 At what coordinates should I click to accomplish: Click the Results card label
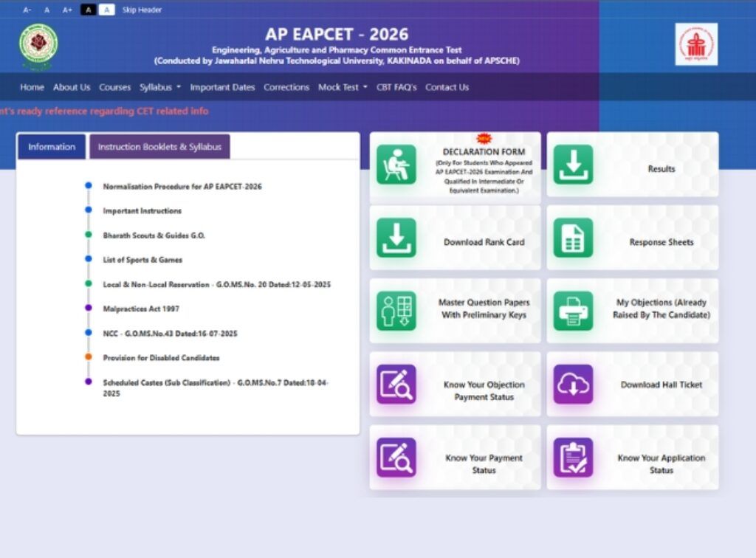pyautogui.click(x=661, y=168)
